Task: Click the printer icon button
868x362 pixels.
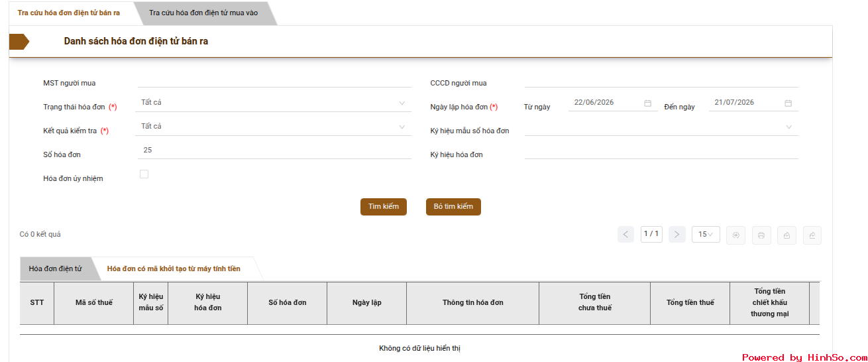Action: click(x=761, y=235)
